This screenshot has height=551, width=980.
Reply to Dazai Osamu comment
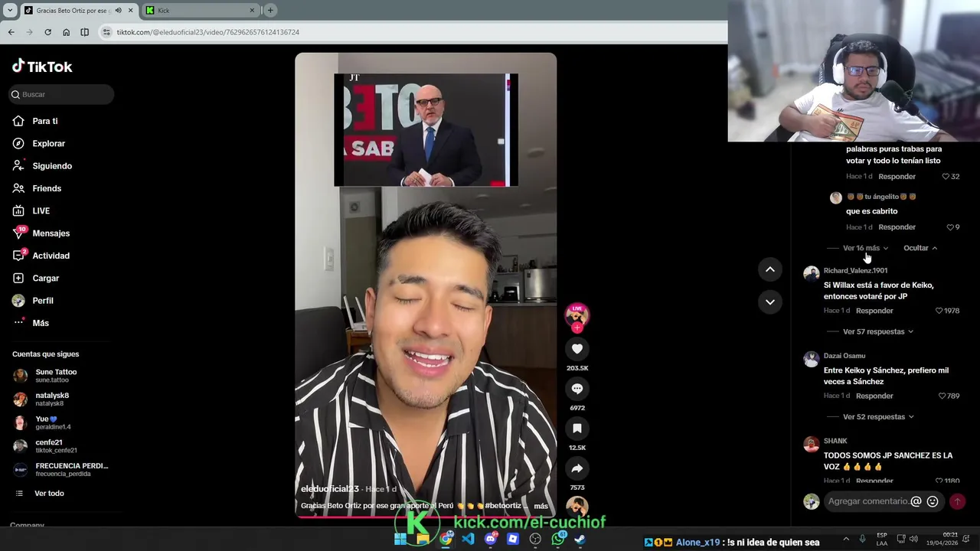(874, 396)
